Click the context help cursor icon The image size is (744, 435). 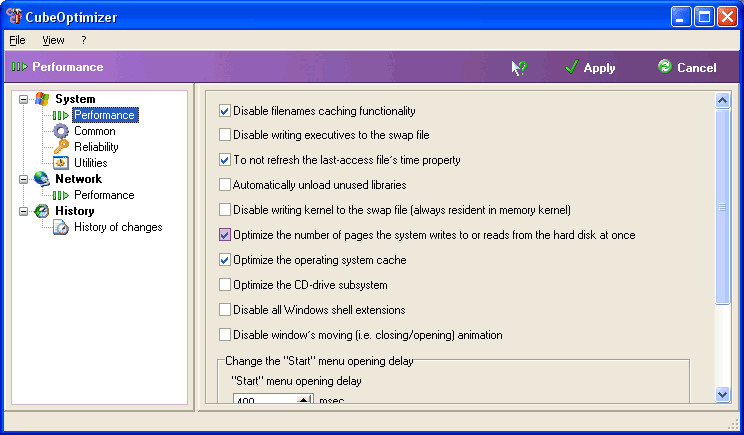coord(519,68)
